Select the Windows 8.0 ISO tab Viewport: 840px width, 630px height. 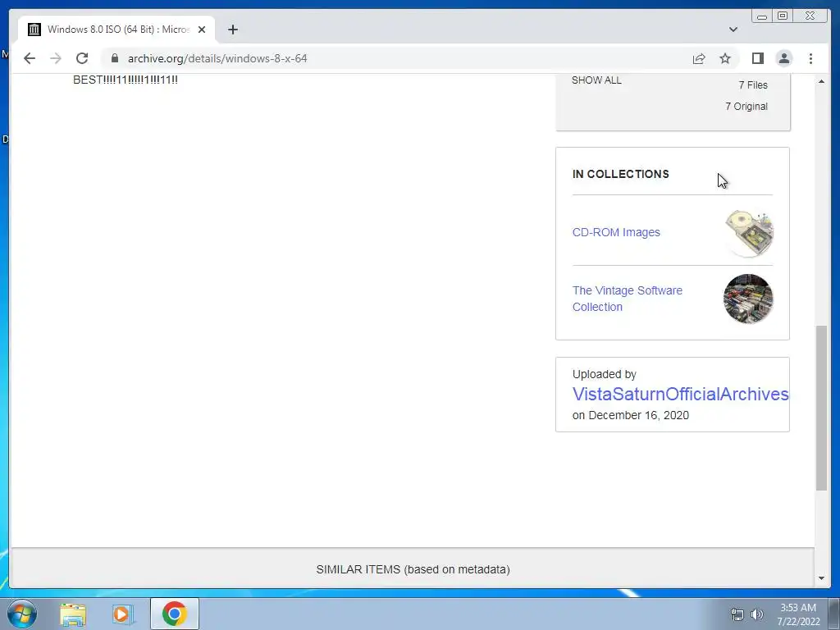(116, 30)
